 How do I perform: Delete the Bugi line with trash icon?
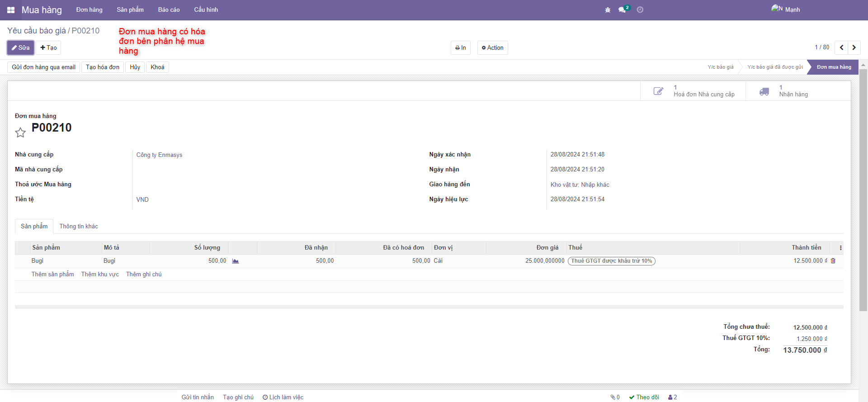pos(833,261)
